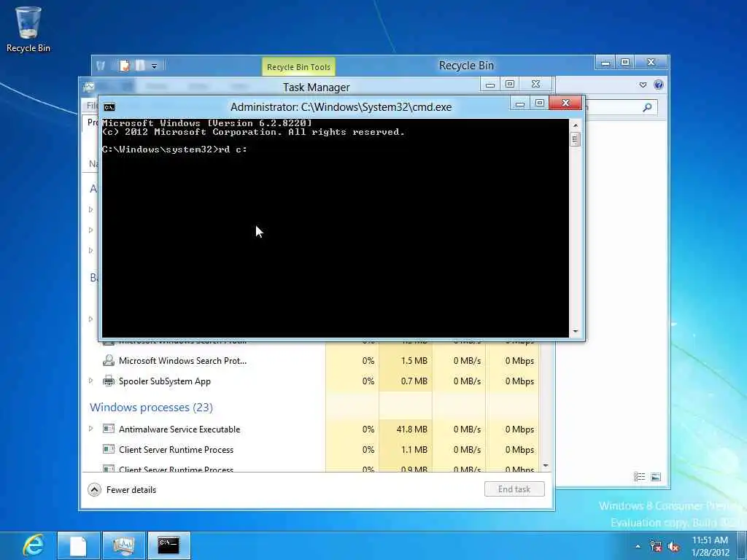This screenshot has height=560, width=747.
Task: Click the network status tray icon
Action: click(x=656, y=546)
